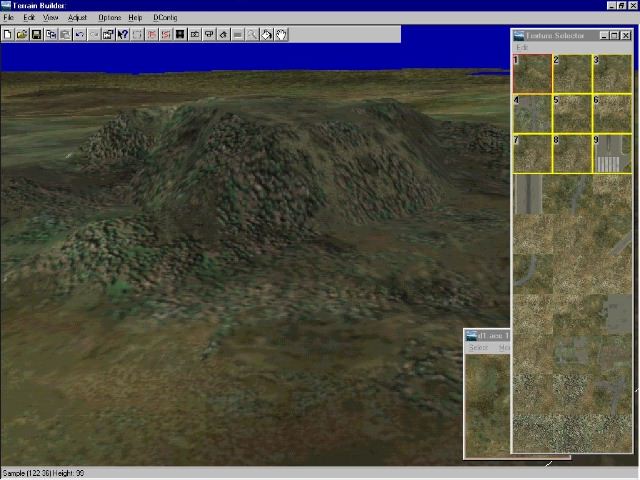Open the Adjust menu

click(x=77, y=18)
